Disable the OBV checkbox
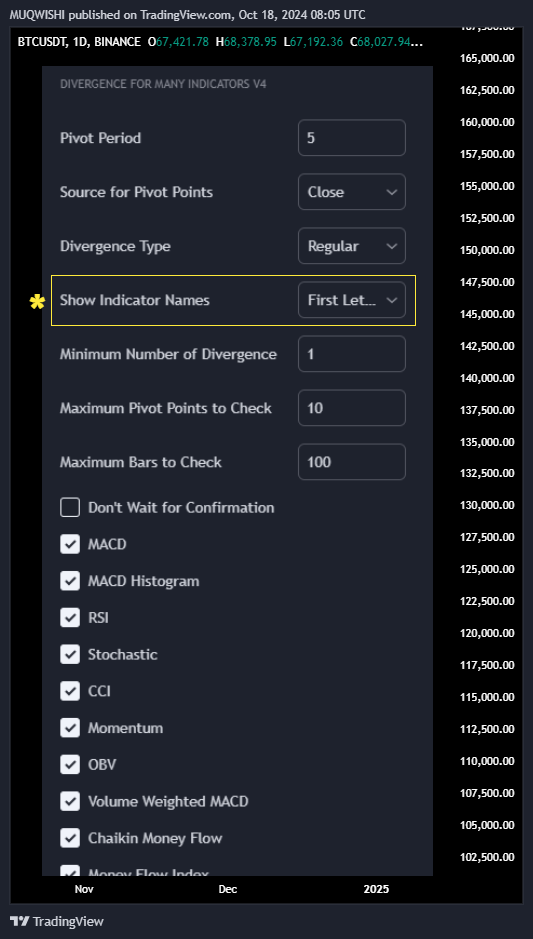The width and height of the screenshot is (533, 939). 70,765
